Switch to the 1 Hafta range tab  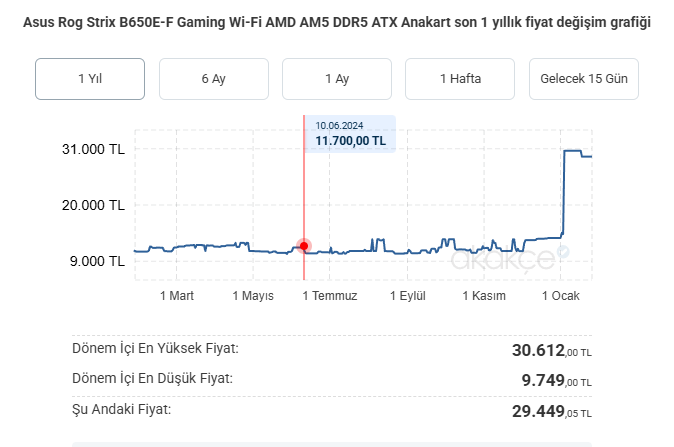coord(460,79)
